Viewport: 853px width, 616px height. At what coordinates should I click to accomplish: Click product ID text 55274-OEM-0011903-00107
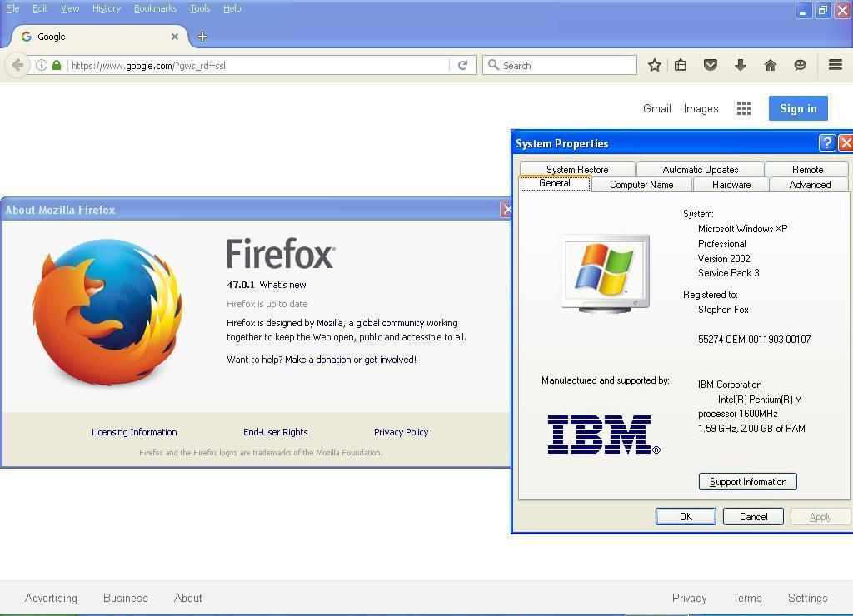tap(754, 340)
